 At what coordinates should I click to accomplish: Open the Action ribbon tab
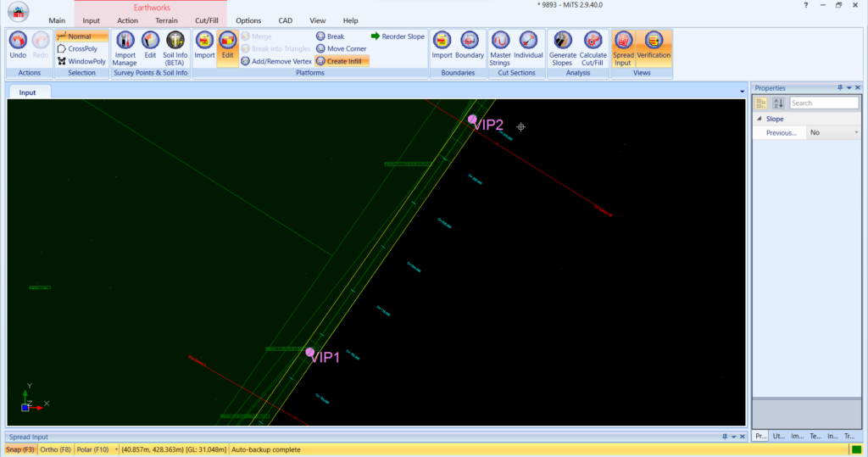127,20
